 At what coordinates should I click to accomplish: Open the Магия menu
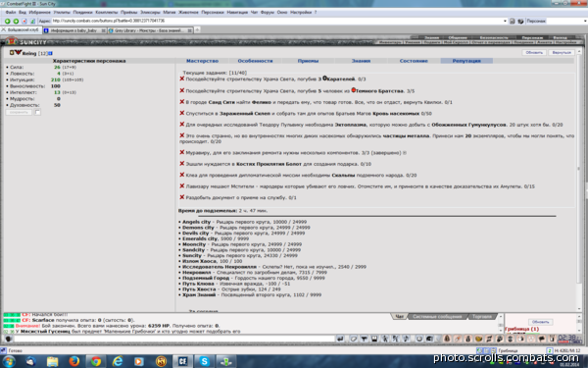(170, 13)
